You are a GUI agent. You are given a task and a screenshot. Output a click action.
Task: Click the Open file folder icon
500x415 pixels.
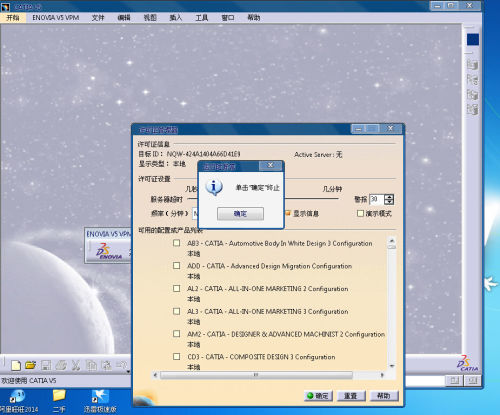(x=30, y=365)
